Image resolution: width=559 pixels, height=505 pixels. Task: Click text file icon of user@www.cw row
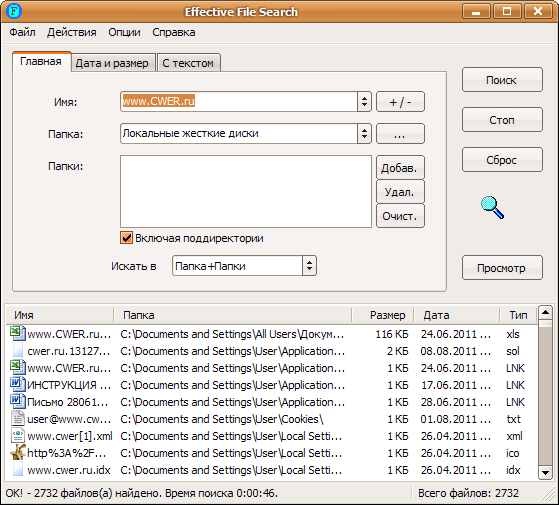(x=17, y=418)
